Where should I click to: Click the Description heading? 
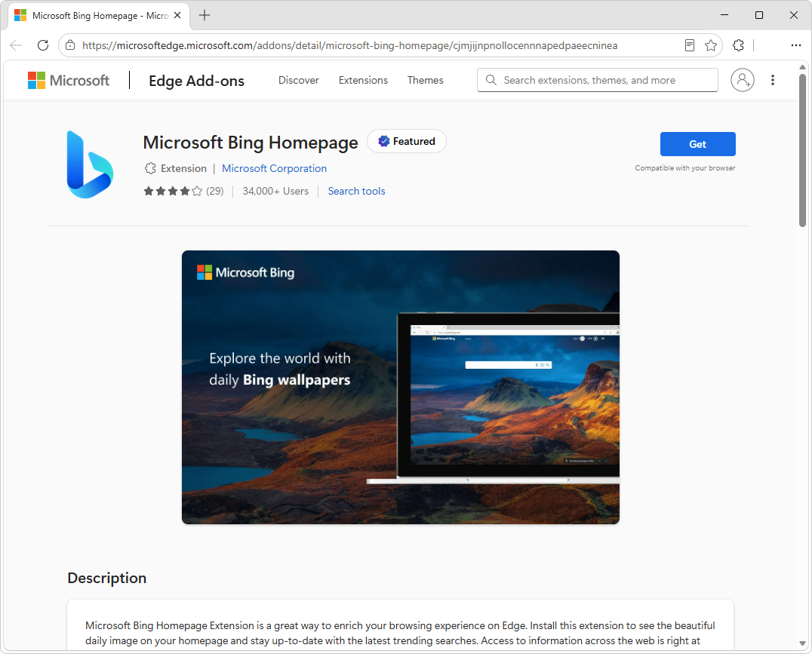[106, 578]
